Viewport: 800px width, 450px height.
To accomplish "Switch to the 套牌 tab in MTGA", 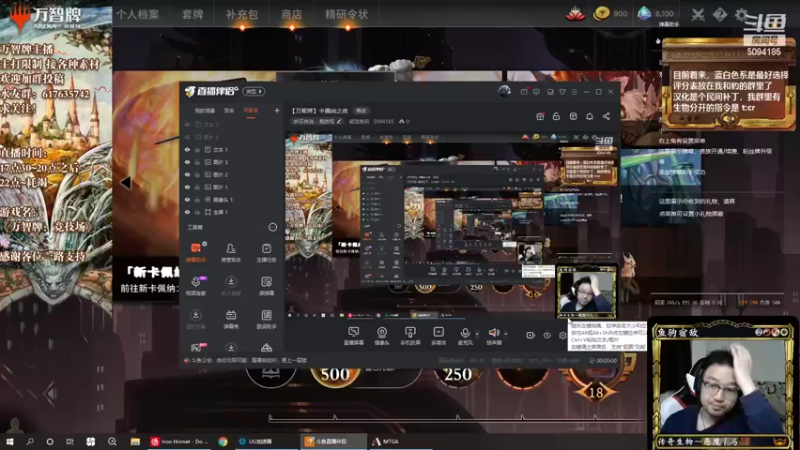I will [x=192, y=14].
